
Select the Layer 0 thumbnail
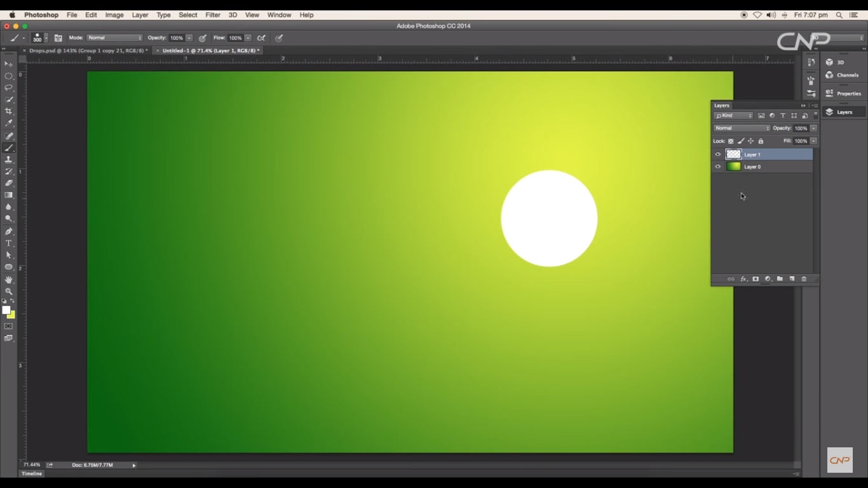734,166
